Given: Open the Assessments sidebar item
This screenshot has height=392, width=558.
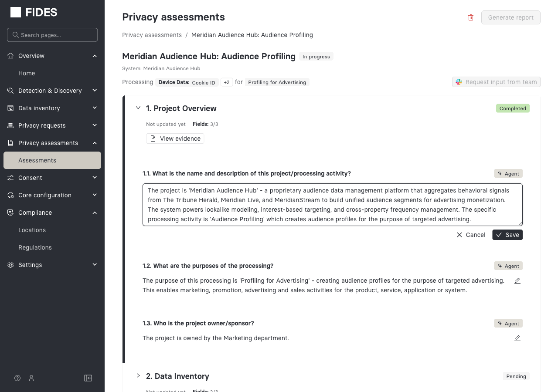Looking at the screenshot, I should (x=37, y=160).
